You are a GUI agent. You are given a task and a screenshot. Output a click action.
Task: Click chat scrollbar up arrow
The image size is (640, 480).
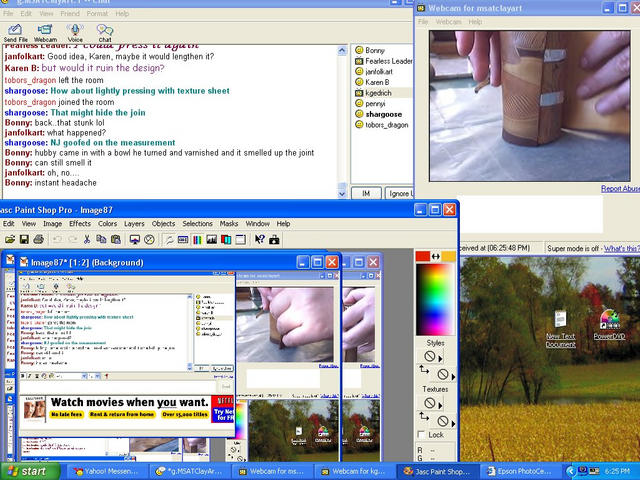[x=342, y=50]
